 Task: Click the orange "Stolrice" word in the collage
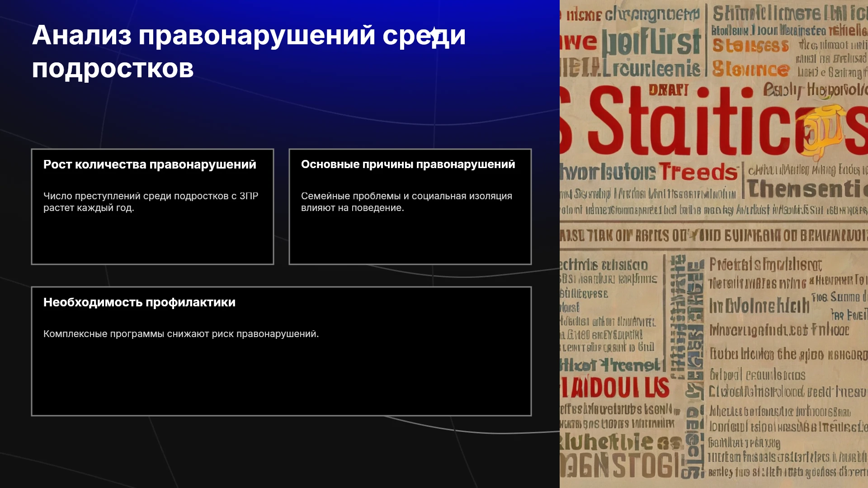751,69
